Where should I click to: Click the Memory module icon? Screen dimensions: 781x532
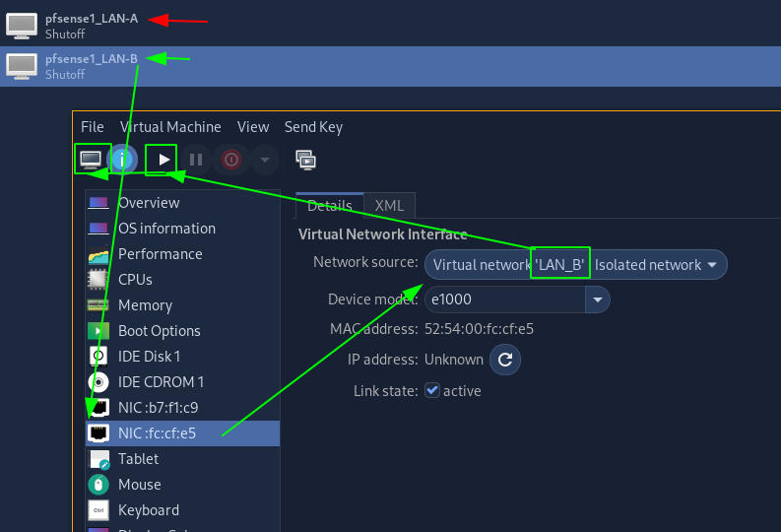[98, 304]
